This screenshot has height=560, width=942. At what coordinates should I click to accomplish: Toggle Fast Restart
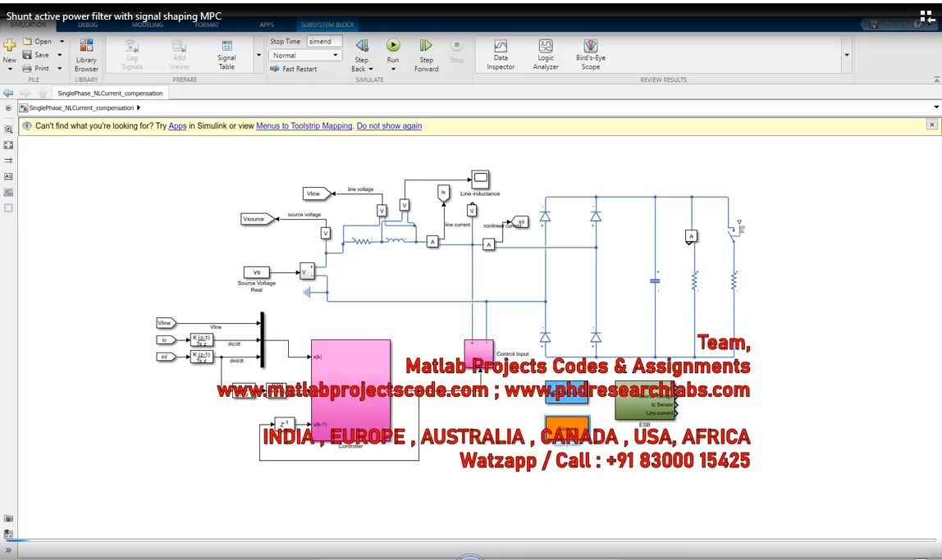coord(294,69)
